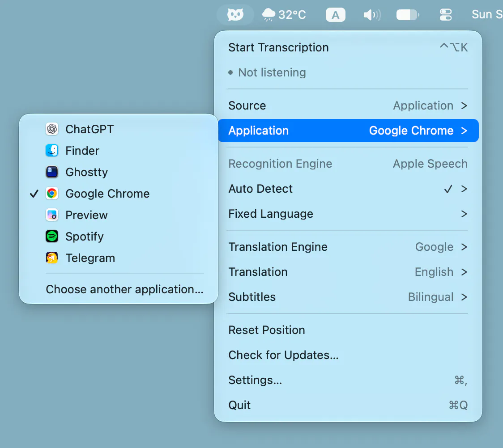503x448 pixels.
Task: Click the battery status icon
Action: 407,15
